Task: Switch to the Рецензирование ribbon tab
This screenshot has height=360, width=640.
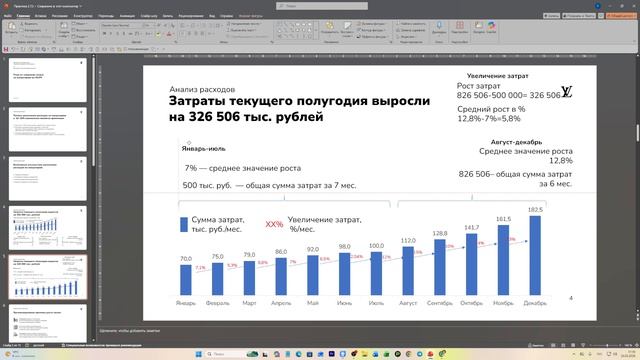Action: (x=191, y=16)
